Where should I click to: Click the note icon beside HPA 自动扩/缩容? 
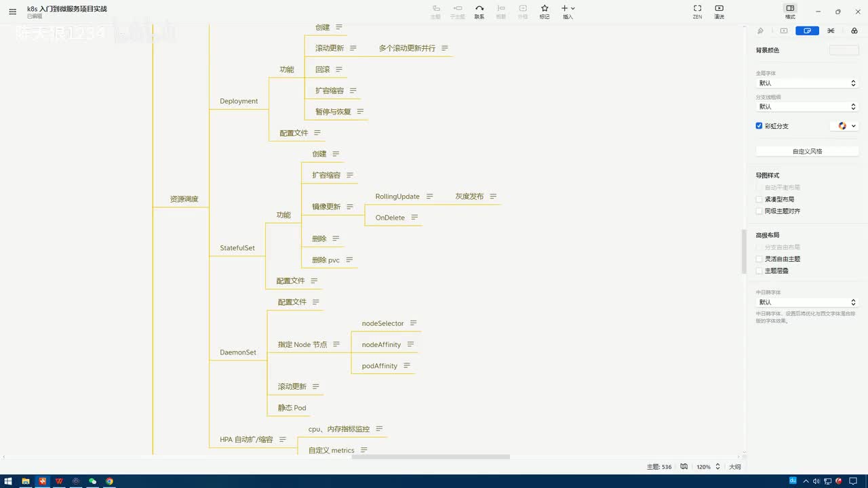point(283,439)
